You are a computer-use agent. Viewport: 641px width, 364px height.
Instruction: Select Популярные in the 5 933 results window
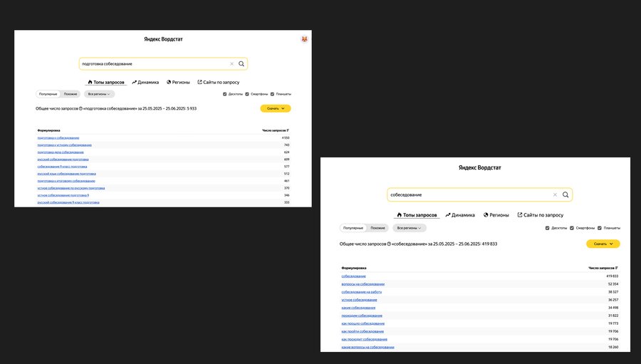[x=48, y=94]
